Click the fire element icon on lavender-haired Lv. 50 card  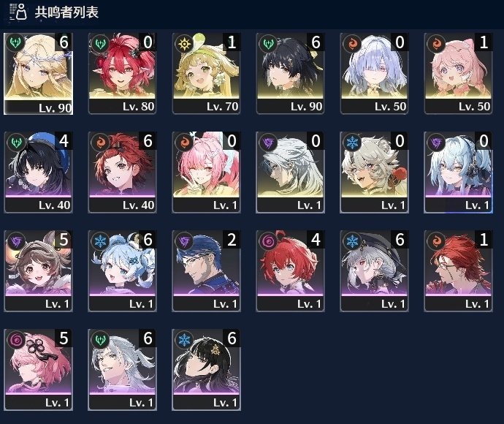353,43
